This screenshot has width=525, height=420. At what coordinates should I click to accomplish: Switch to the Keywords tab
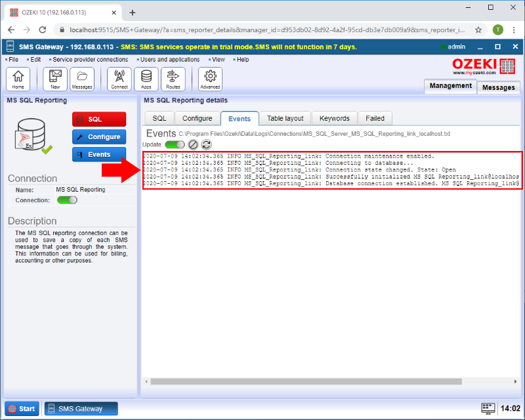point(335,118)
